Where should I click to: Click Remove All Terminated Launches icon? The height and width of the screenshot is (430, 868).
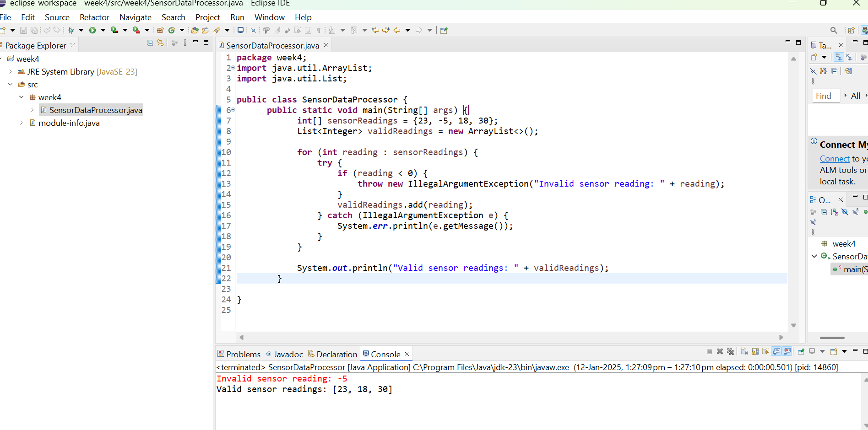point(730,351)
